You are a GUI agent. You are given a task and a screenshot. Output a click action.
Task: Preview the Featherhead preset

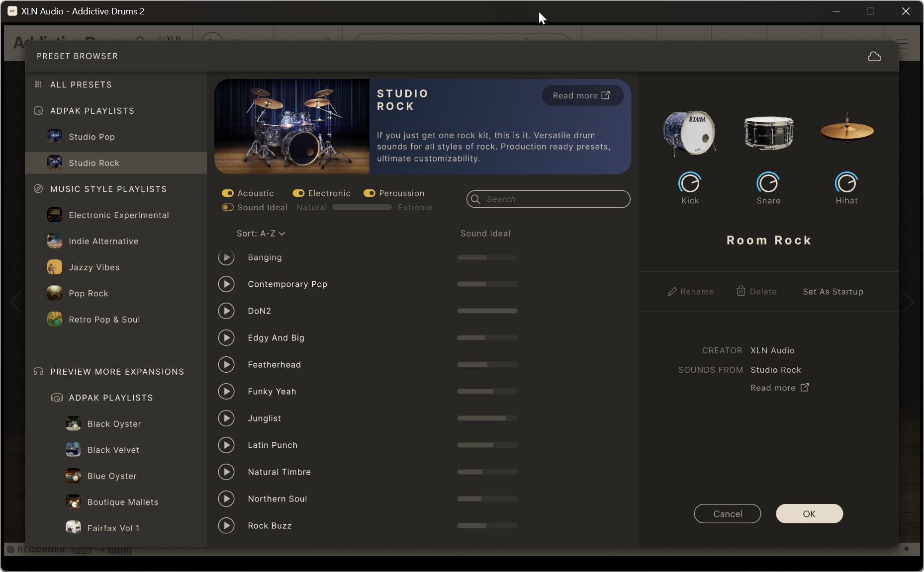pos(226,365)
